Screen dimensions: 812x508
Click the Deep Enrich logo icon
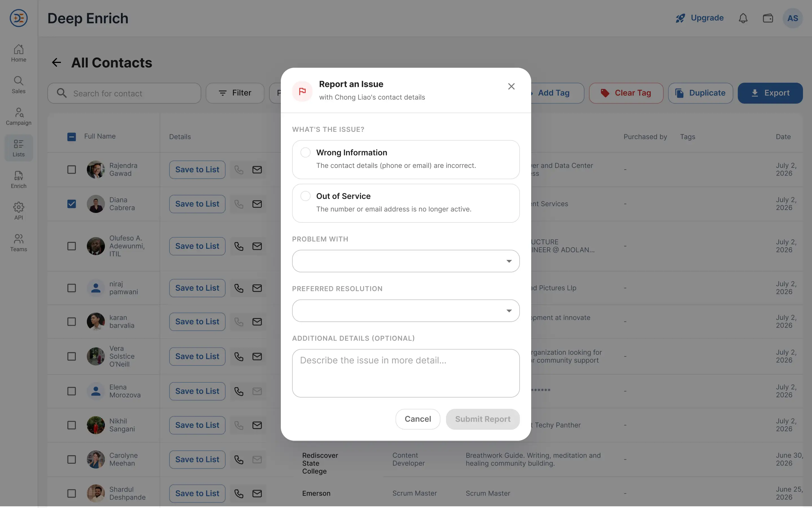[18, 18]
